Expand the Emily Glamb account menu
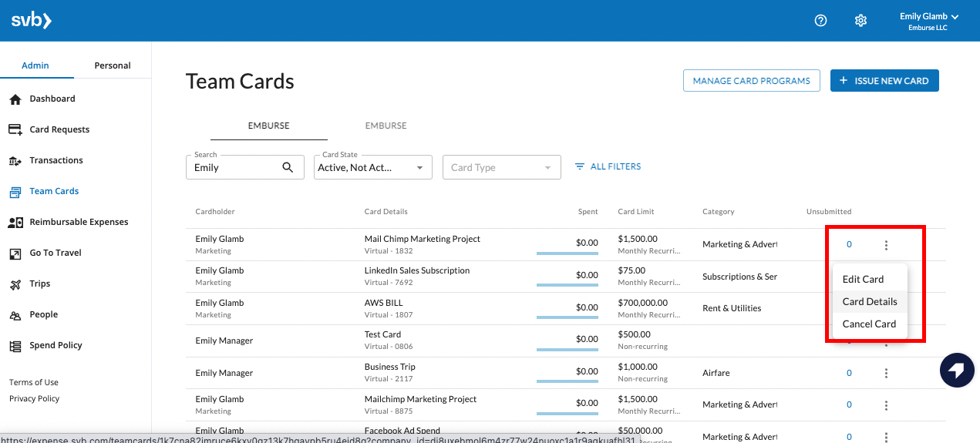This screenshot has width=980, height=443. 928,21
